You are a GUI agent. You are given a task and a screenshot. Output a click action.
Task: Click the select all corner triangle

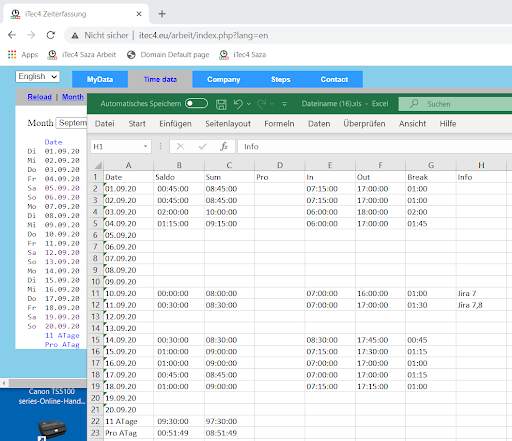(98, 165)
